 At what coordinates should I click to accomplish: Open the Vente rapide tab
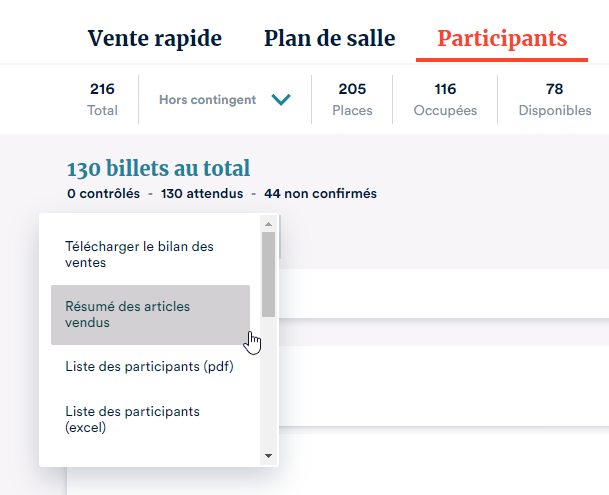click(x=154, y=39)
